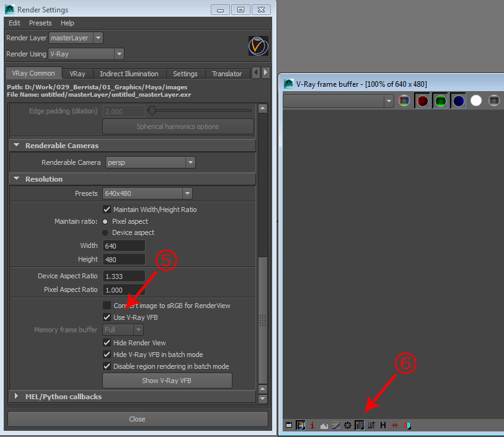Click the V-Ray frame buffer title icon
The width and height of the screenshot is (504, 437).
[289, 84]
